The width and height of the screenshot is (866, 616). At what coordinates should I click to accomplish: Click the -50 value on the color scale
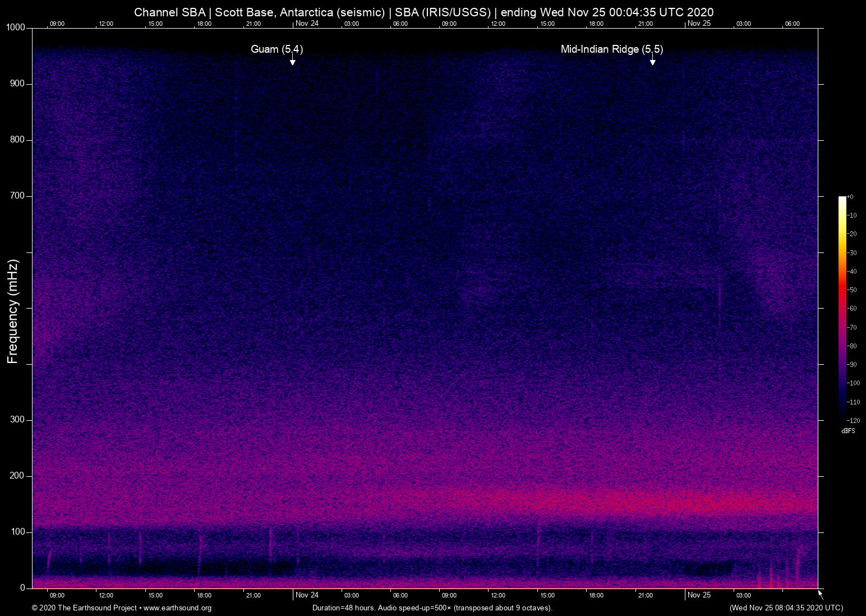tap(852, 290)
